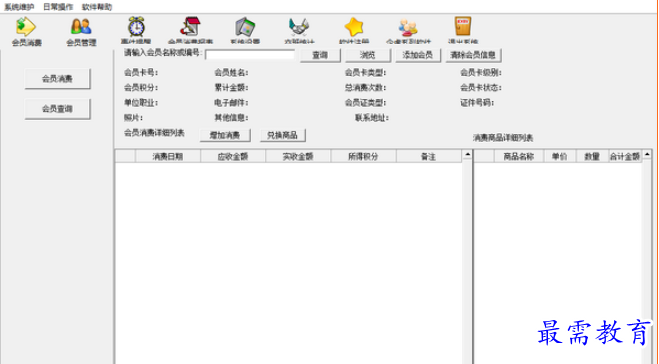Click the 会员姓名 label

tap(231, 73)
